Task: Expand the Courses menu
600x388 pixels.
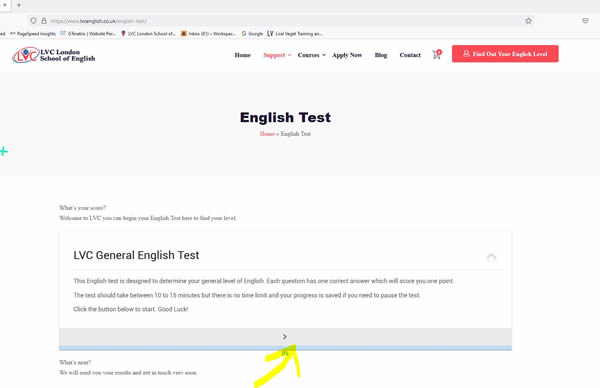Action: (x=311, y=55)
